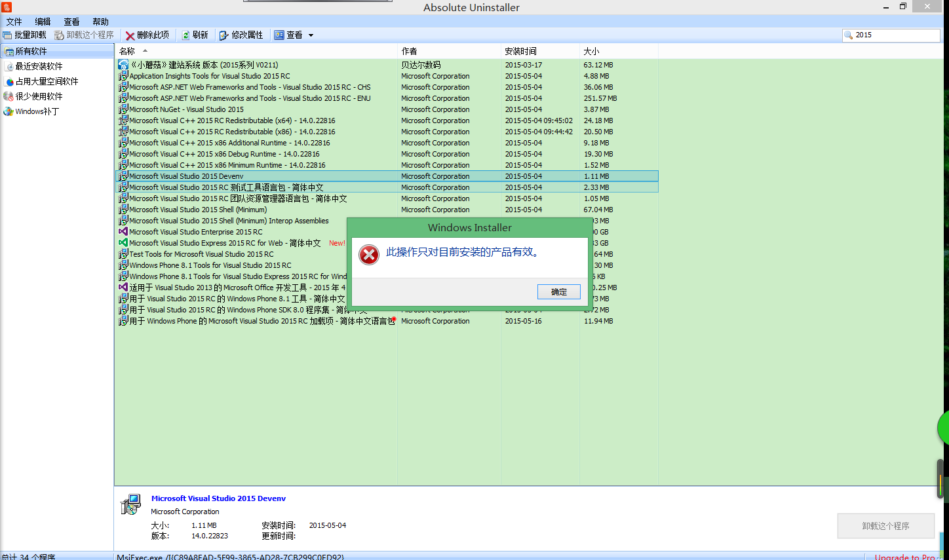
Task: Click the 确定 button in Windows Installer dialog
Action: tap(559, 292)
